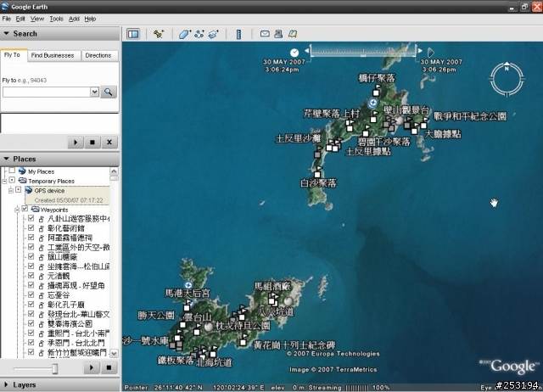
Task: Open the Tools menu
Action: (x=57, y=19)
